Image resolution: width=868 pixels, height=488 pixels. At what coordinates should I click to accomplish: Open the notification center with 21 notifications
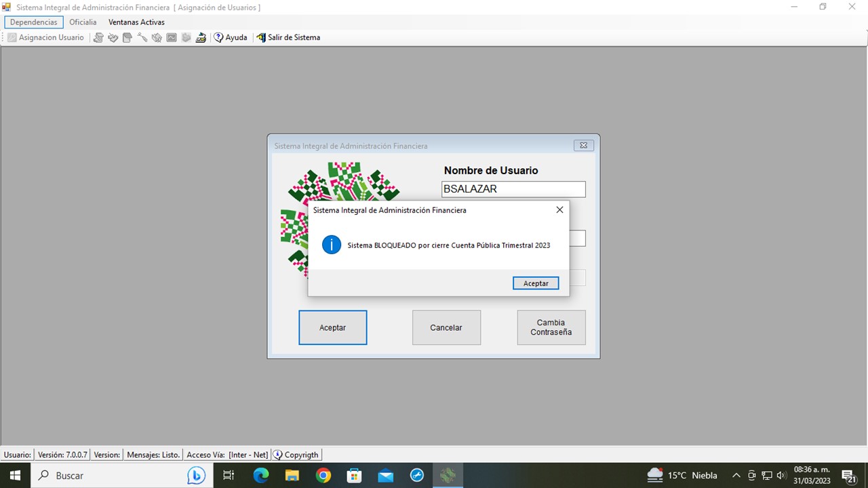848,476
